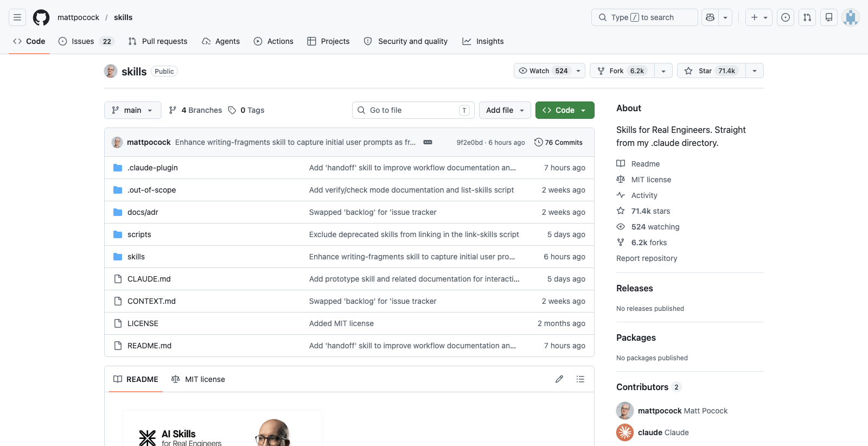Viewport: 868px width, 446px height.
Task: Expand the Star lists dropdown arrow
Action: tap(755, 71)
